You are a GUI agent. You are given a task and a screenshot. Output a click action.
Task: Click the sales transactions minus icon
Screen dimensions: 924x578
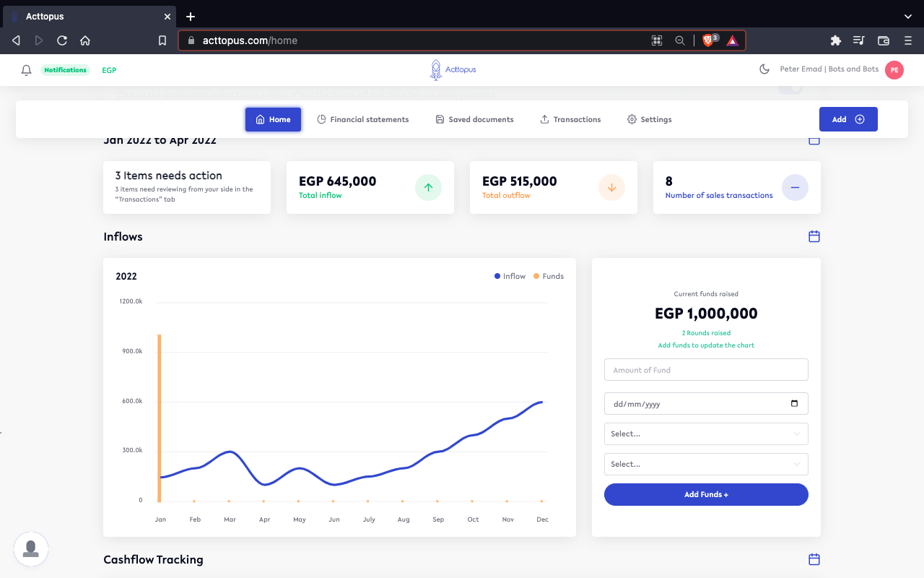[x=795, y=188]
